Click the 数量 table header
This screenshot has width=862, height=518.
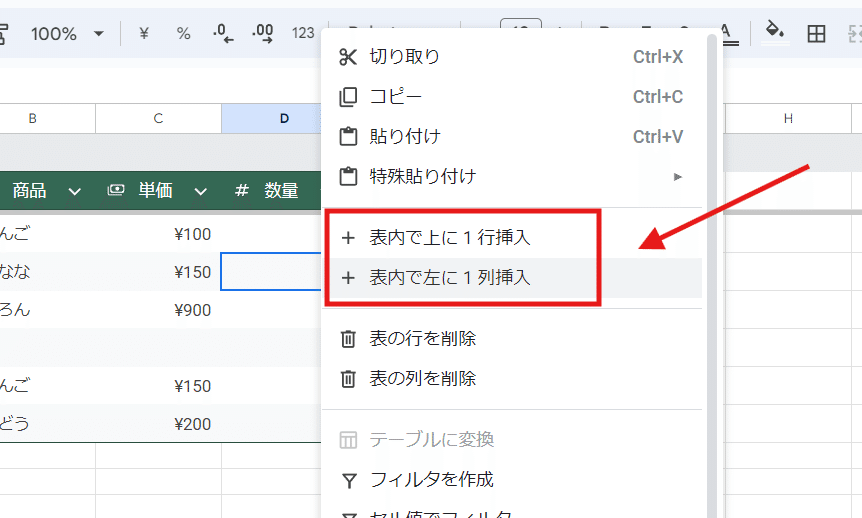click(281, 191)
